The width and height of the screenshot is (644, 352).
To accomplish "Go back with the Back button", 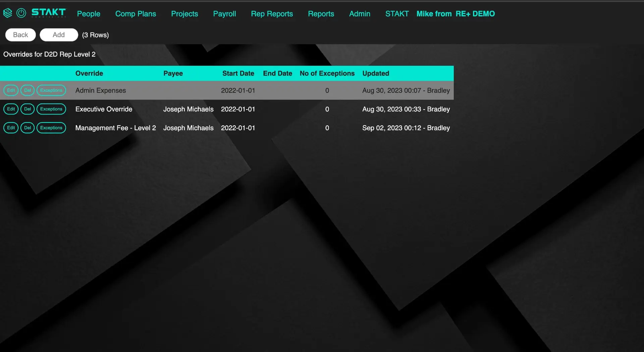I will click(20, 35).
